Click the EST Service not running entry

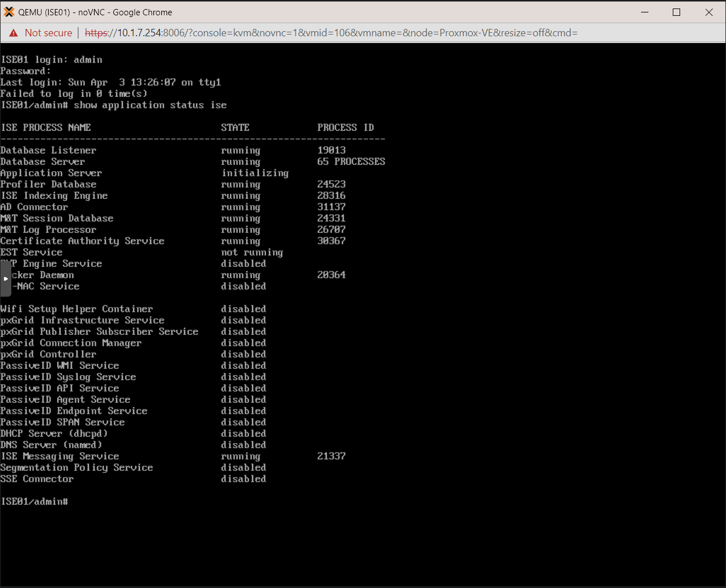pos(251,252)
